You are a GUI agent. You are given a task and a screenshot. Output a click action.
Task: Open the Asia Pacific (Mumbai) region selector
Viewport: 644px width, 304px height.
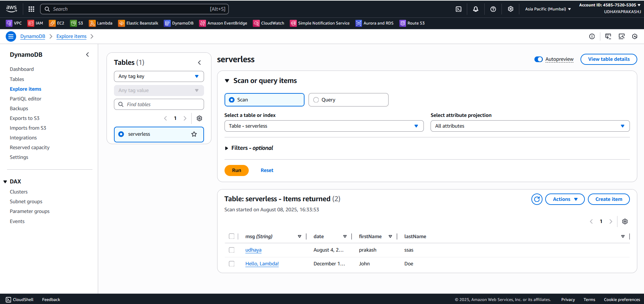click(548, 9)
